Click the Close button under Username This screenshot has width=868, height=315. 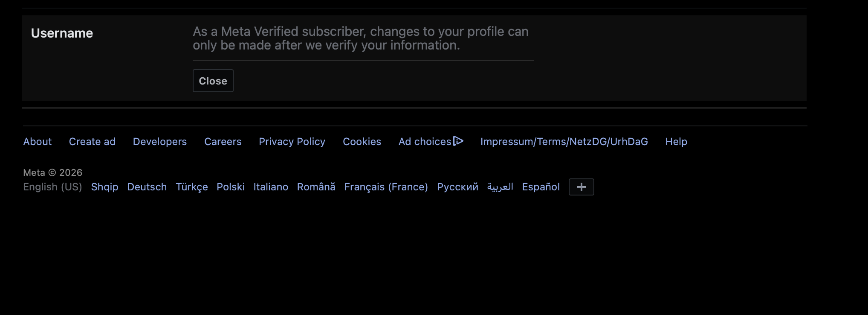click(213, 81)
